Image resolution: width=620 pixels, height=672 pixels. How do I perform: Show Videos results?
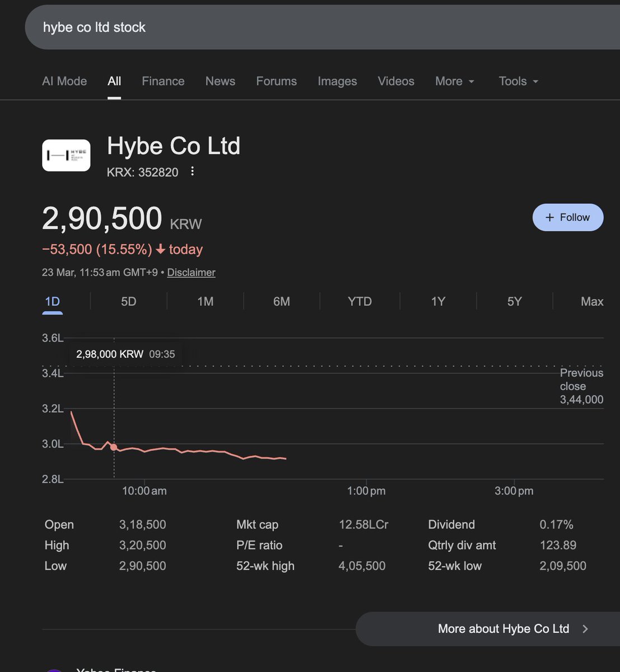[x=396, y=81]
